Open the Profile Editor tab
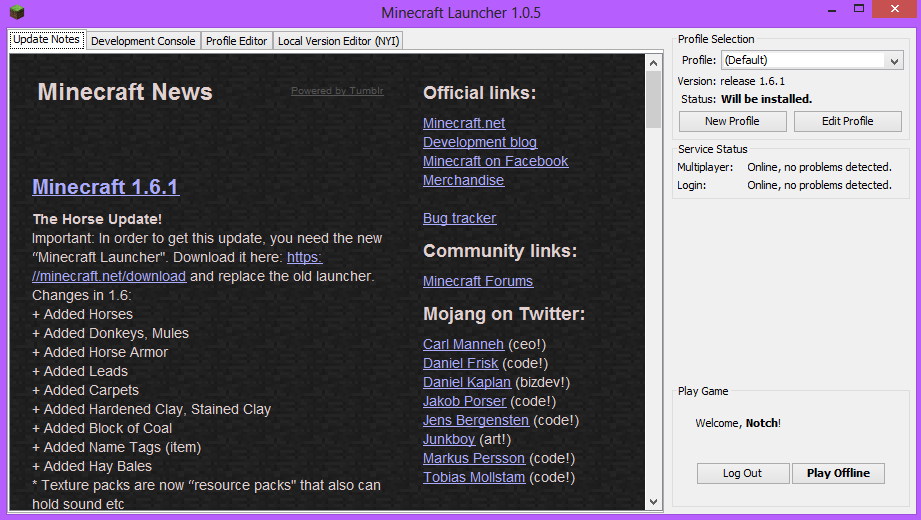921x520 pixels. [x=236, y=41]
